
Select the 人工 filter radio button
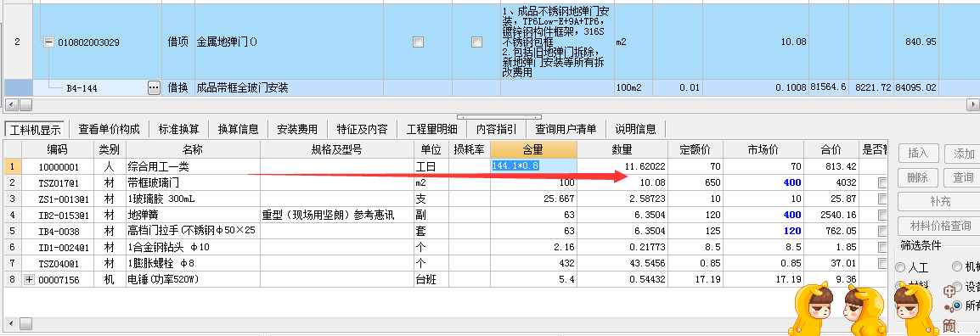pos(900,267)
